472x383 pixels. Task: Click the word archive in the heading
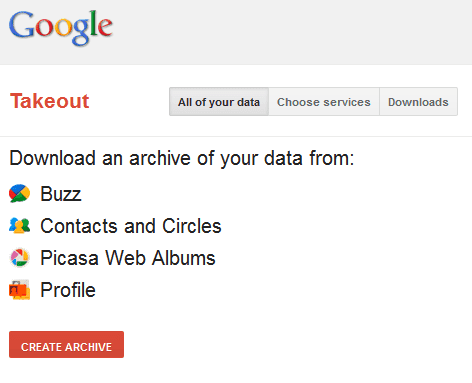pyautogui.click(x=160, y=158)
